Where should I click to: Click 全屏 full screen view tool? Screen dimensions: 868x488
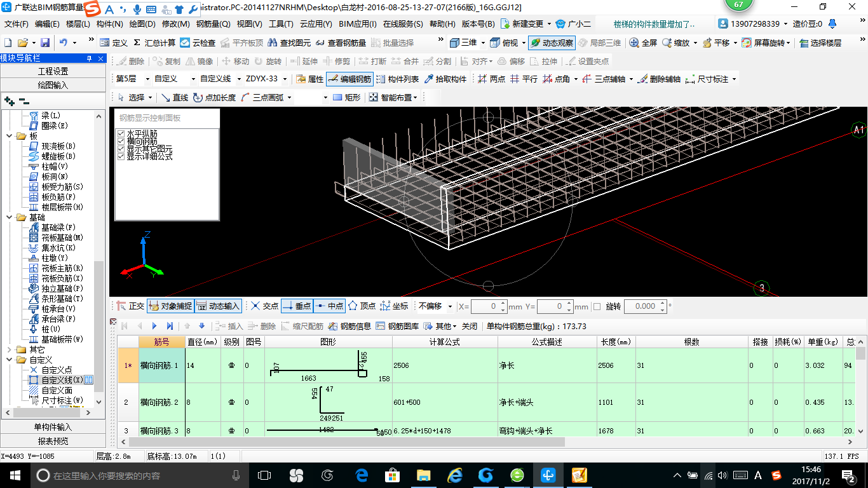(x=643, y=43)
